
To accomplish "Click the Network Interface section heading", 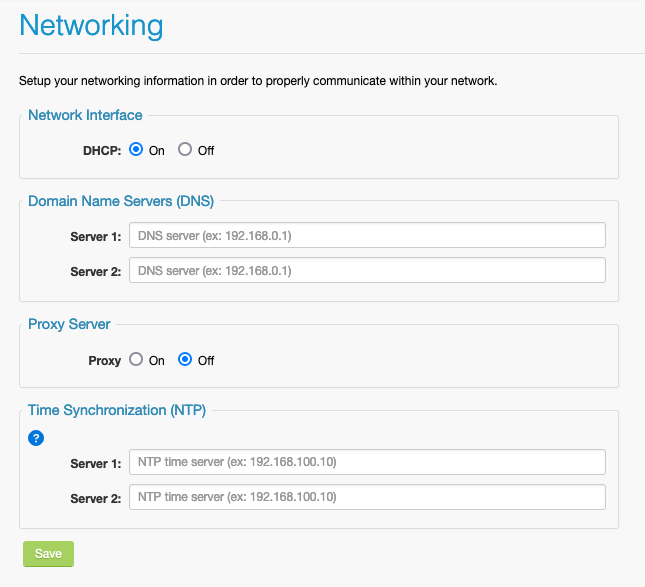I will 85,115.
